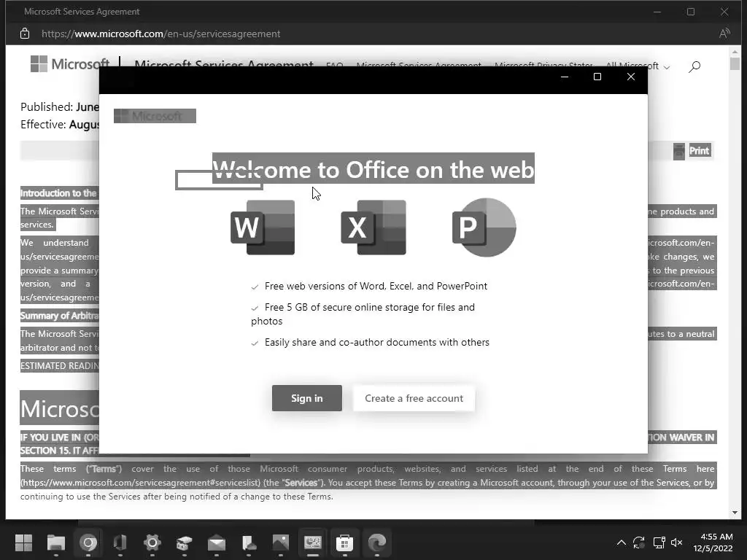
Task: Click the PowerPoint app icon
Action: click(484, 227)
